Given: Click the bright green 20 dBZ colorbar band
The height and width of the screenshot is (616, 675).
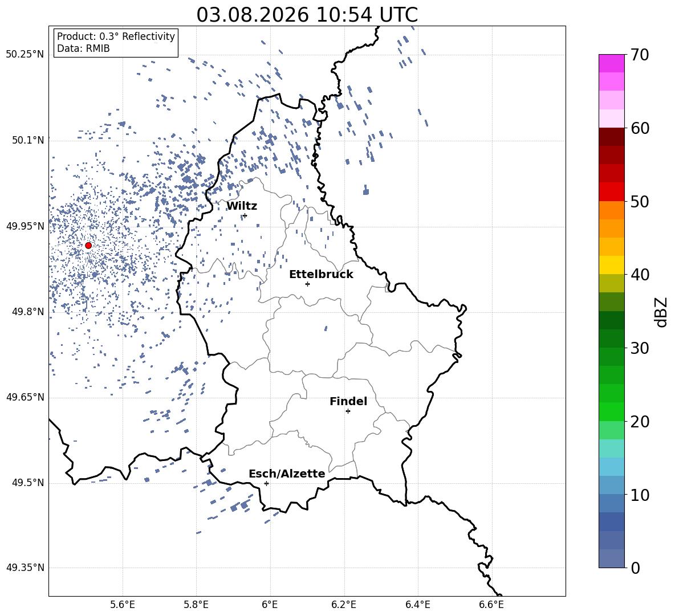Looking at the screenshot, I should 612,411.
